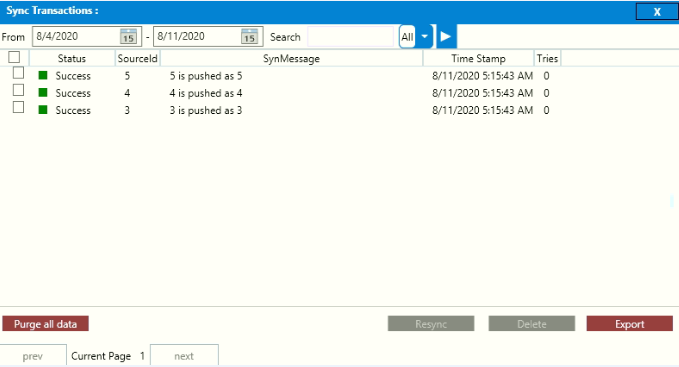Click the SourceId cell showing 5
Image resolution: width=679 pixels, height=367 pixels.
[127, 76]
